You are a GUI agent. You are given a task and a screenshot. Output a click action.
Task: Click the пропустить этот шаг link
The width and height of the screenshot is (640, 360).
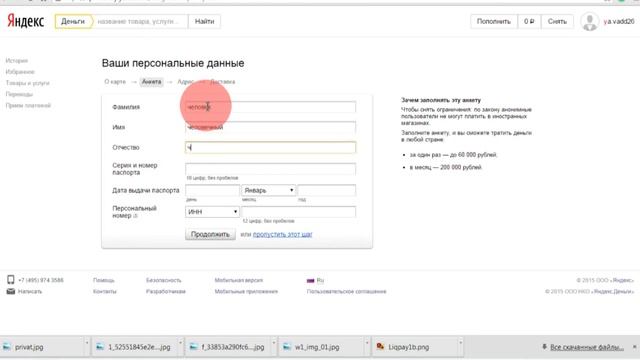(282, 234)
